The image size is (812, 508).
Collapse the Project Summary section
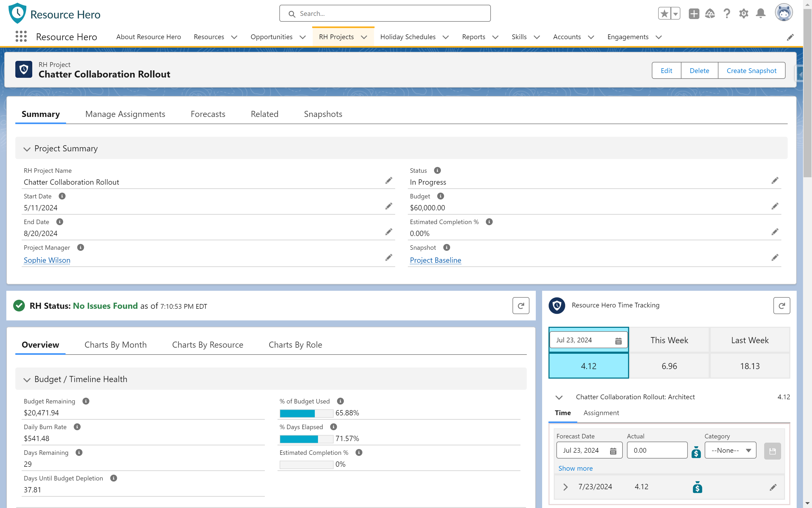click(x=27, y=149)
